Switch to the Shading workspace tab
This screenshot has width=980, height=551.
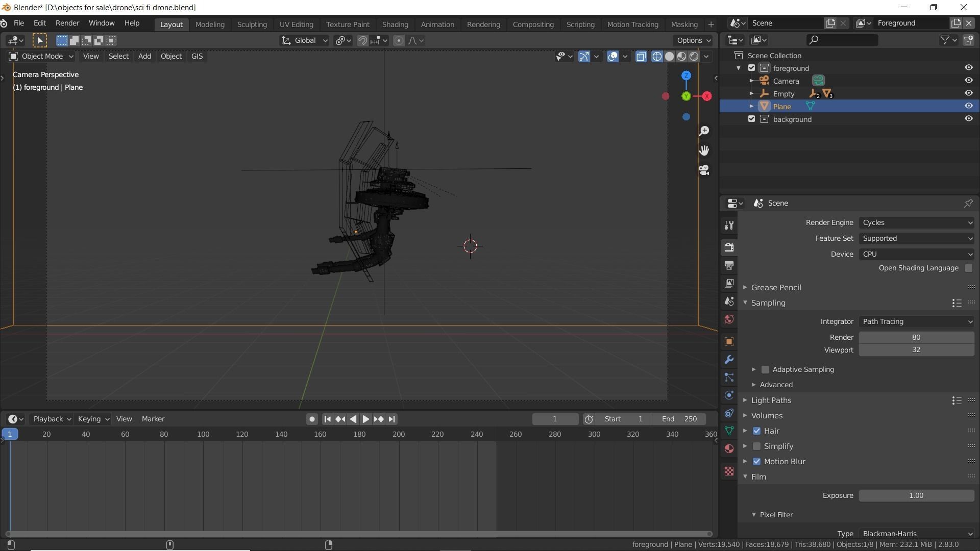coord(395,24)
